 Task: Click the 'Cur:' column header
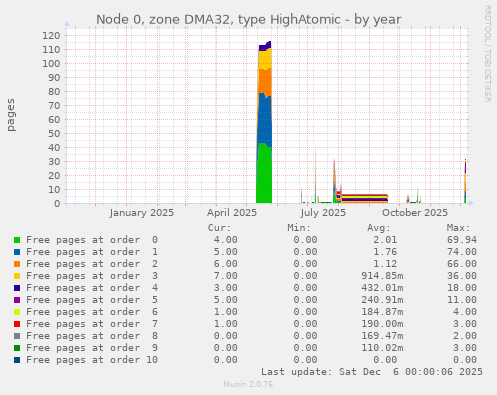click(219, 228)
